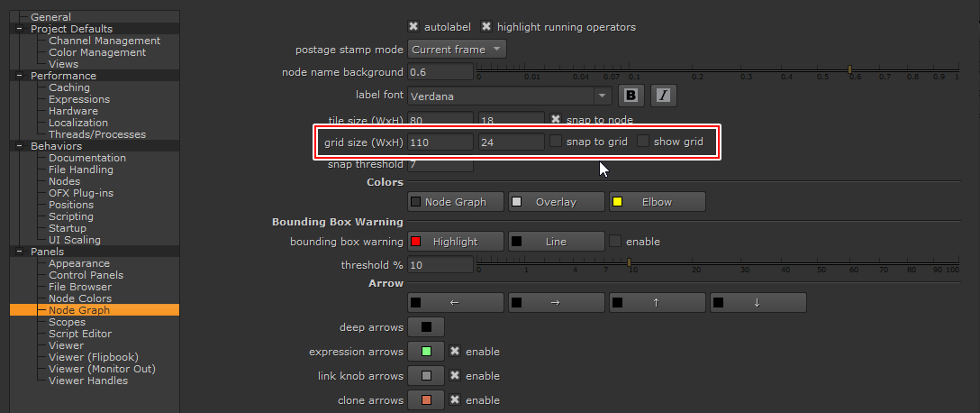Open the label font Verdana dropdown

click(510, 95)
